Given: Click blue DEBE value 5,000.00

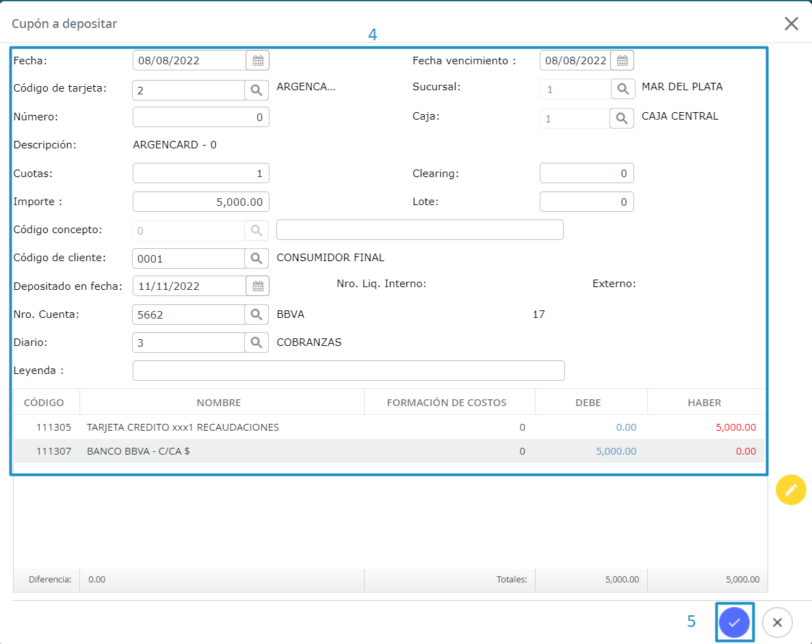Looking at the screenshot, I should (616, 451).
